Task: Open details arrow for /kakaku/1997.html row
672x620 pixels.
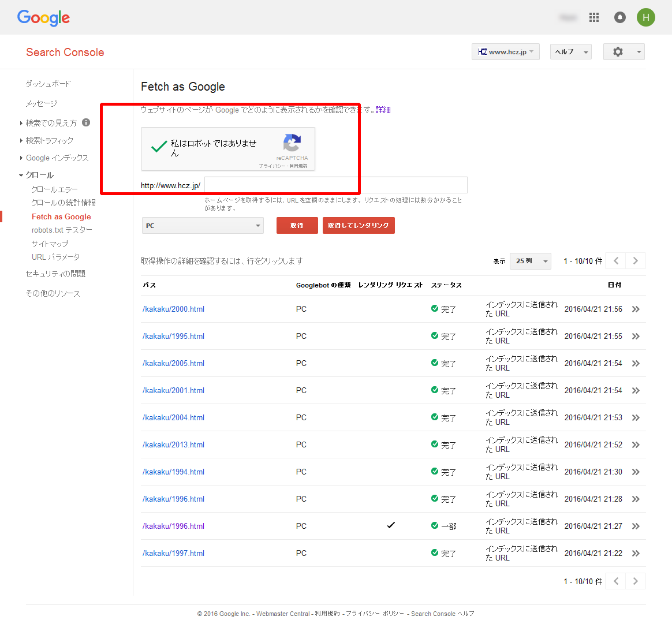Action: click(636, 553)
